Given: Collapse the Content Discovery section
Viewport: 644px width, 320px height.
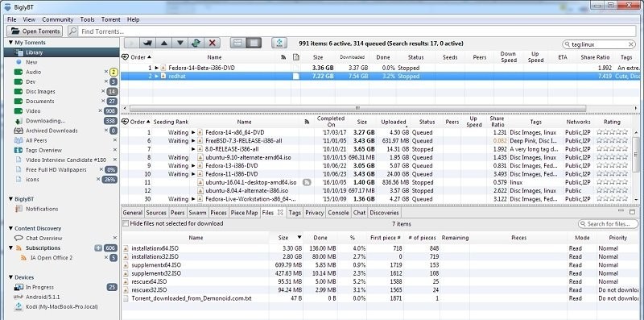Looking at the screenshot, I should click(10, 228).
